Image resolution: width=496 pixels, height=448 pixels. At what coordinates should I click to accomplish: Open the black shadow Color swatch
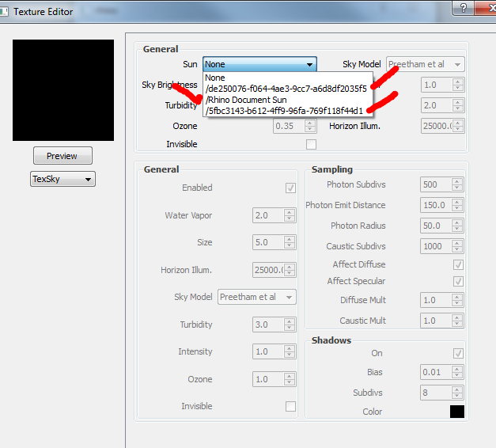coord(457,412)
